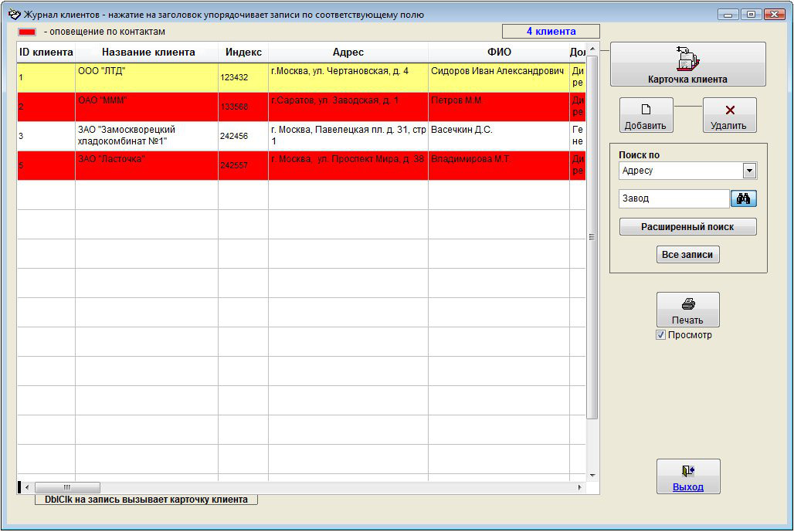Select the ЗАО "Ласточка" client row
The image size is (794, 532).
147,165
